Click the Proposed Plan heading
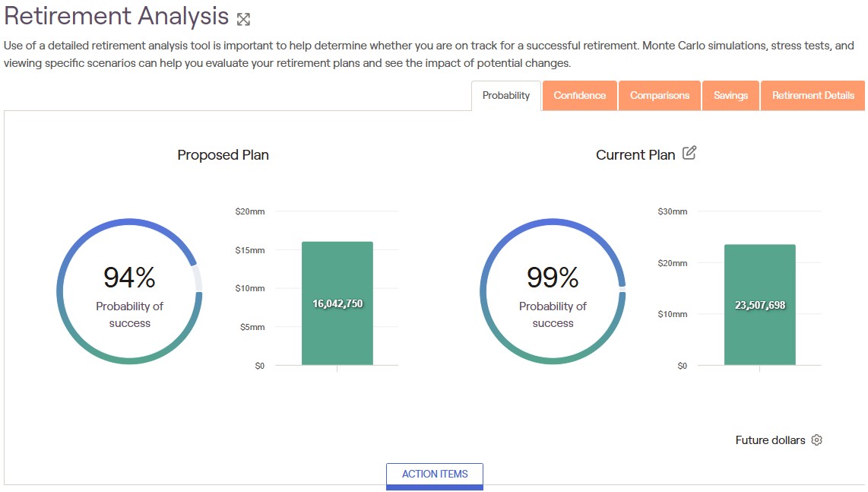This screenshot has width=868, height=492. [x=223, y=155]
